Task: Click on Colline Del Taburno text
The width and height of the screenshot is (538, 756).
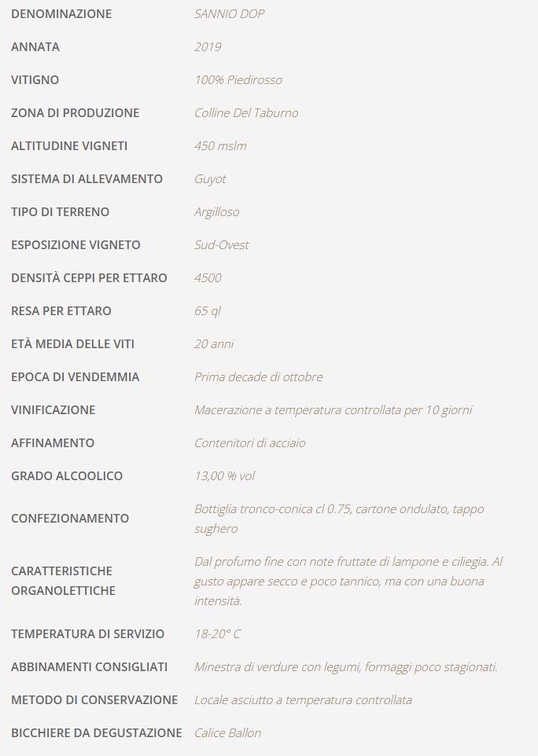Action: (x=246, y=112)
